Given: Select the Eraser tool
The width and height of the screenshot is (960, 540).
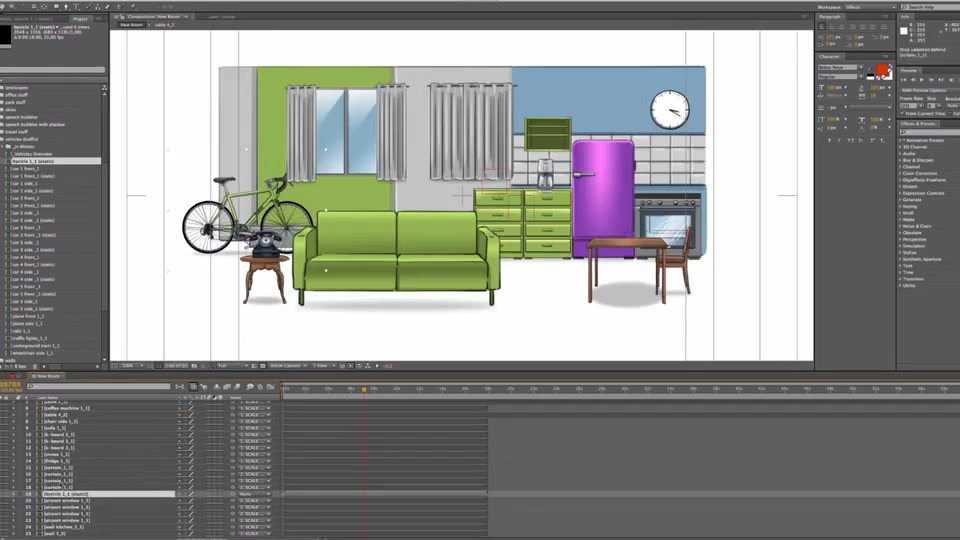Looking at the screenshot, I should click(108, 6).
